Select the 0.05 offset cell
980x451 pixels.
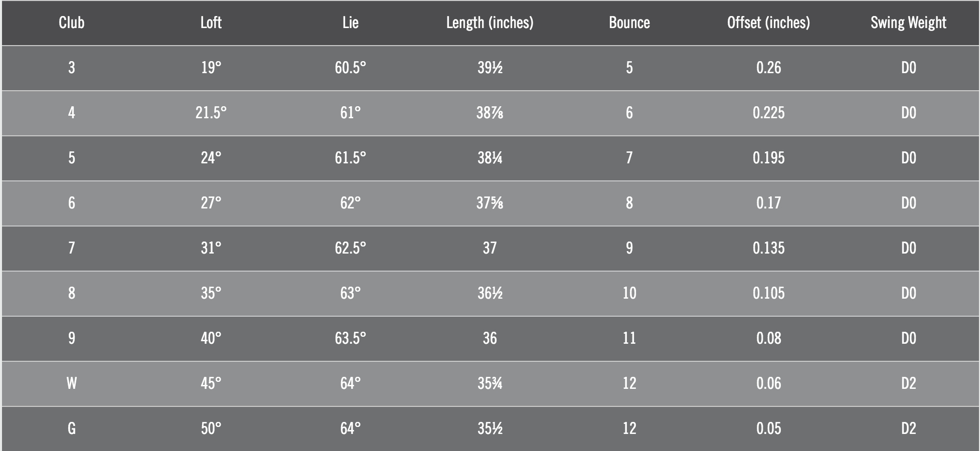click(768, 428)
